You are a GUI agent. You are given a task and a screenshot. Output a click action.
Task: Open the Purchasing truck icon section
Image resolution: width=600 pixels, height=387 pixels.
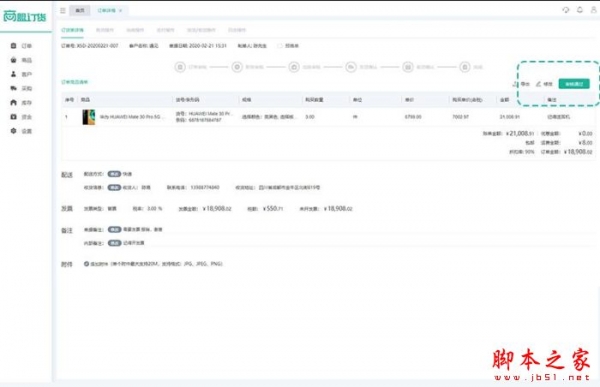(21, 88)
